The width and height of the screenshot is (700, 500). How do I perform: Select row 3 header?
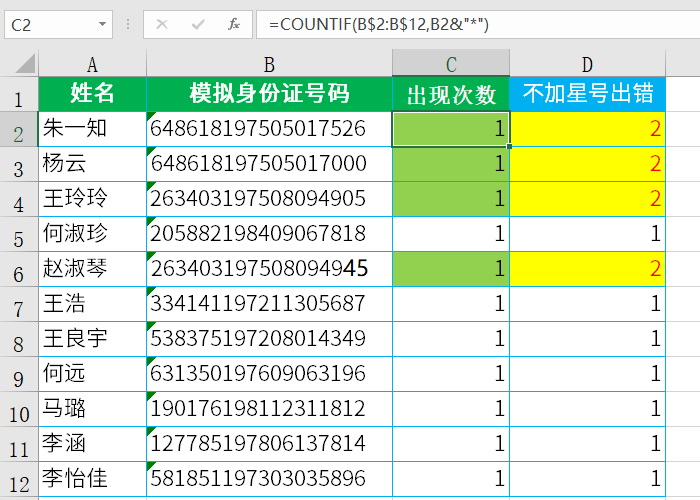click(19, 164)
